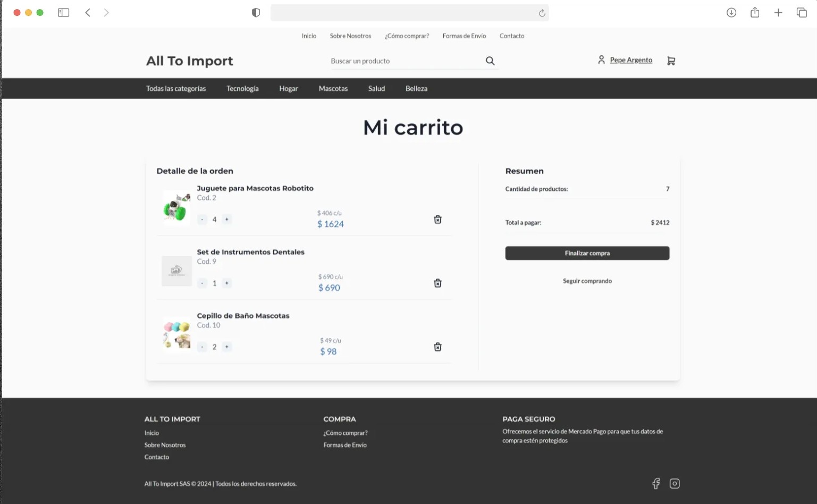Focus the Safari address bar

coord(409,13)
